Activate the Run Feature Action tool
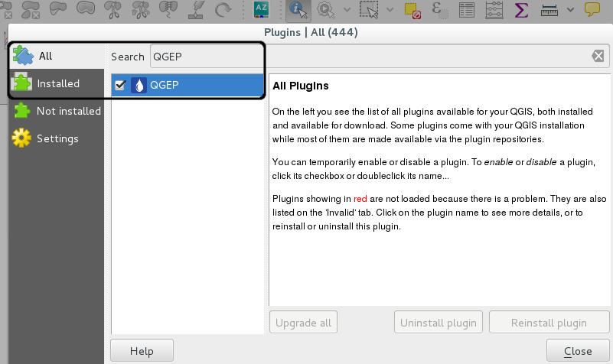Screen dimensions: 613x364 (x=326, y=9)
